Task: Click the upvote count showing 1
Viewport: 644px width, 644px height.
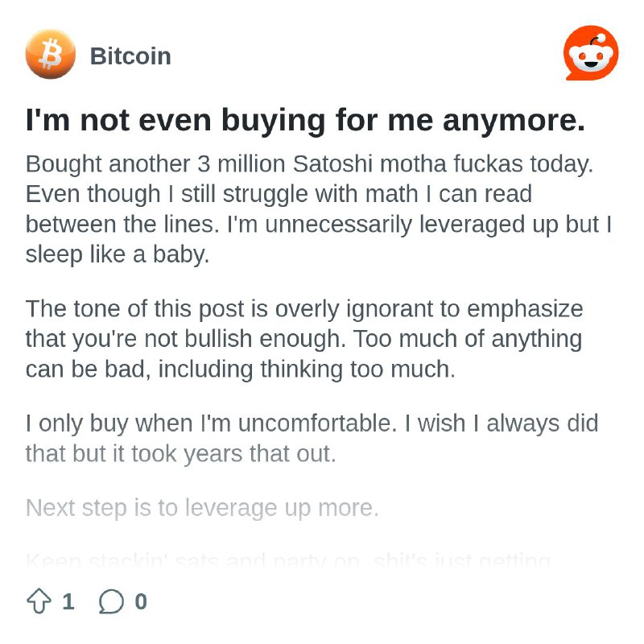Action: pos(68,601)
